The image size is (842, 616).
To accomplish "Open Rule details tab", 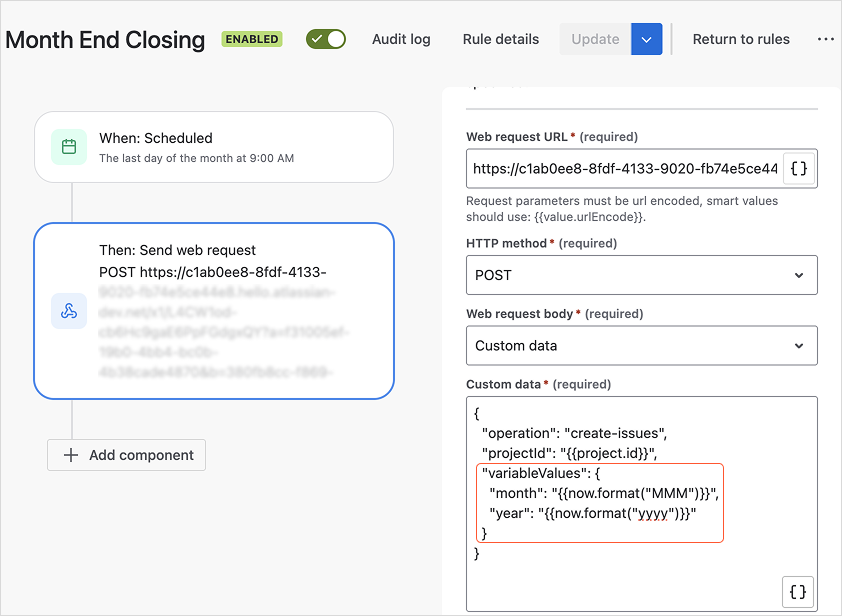I will coord(501,39).
